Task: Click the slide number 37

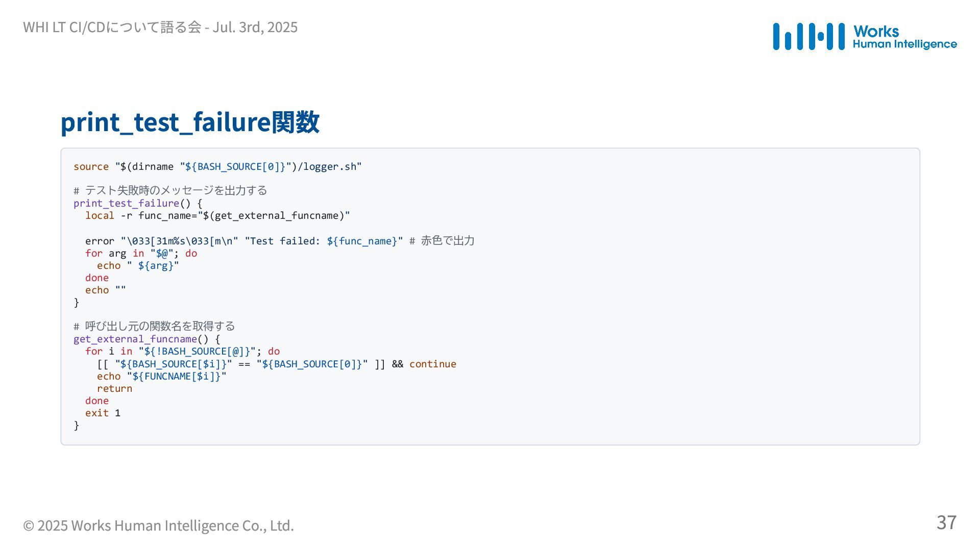Action: (x=946, y=522)
